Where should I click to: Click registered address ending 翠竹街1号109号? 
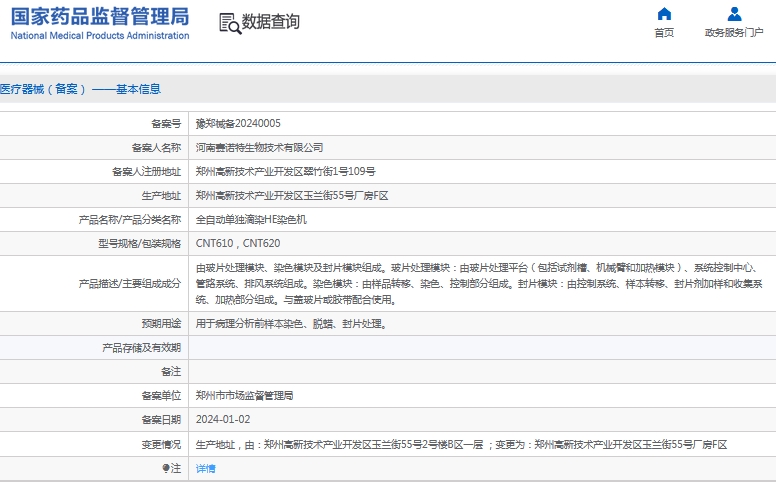(286, 171)
